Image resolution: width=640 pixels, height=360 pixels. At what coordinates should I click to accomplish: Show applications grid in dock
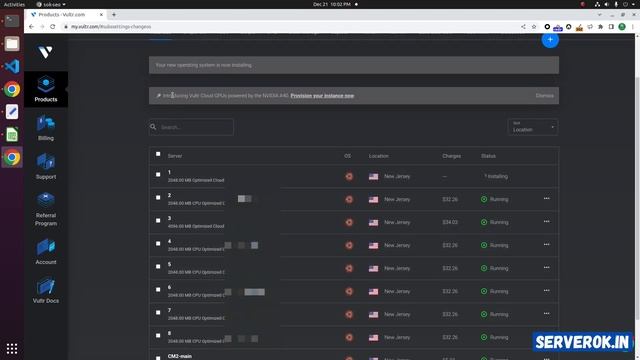coord(12,348)
